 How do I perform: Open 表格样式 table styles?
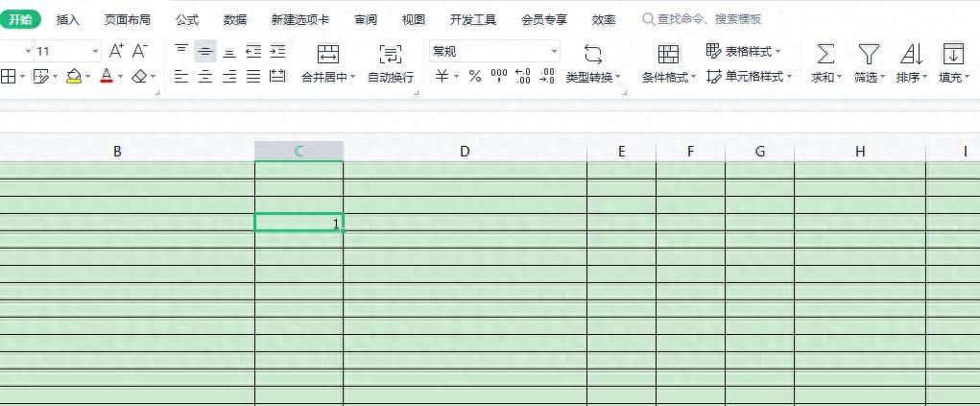point(744,51)
